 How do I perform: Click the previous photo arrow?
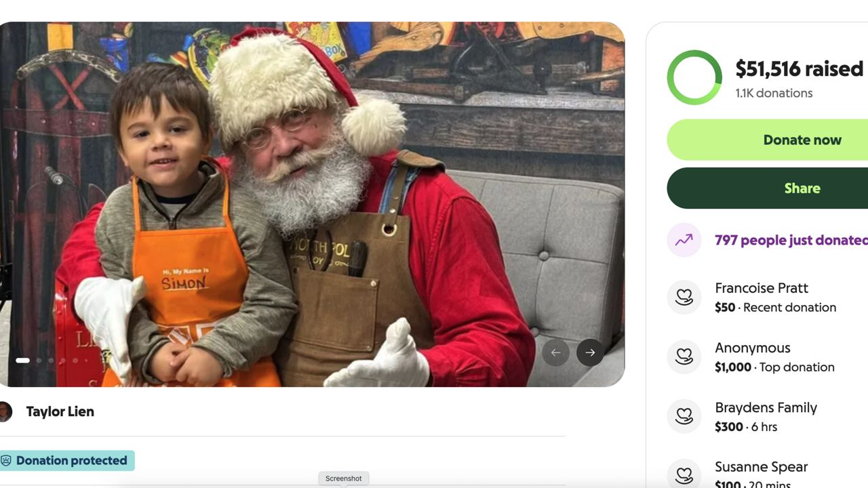point(555,352)
